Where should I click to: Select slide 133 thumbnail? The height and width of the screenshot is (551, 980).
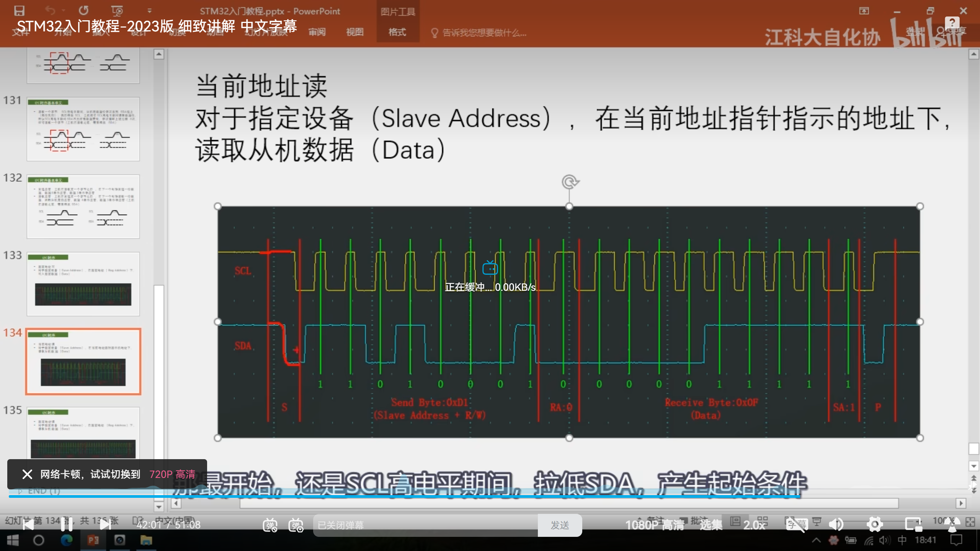pyautogui.click(x=83, y=284)
